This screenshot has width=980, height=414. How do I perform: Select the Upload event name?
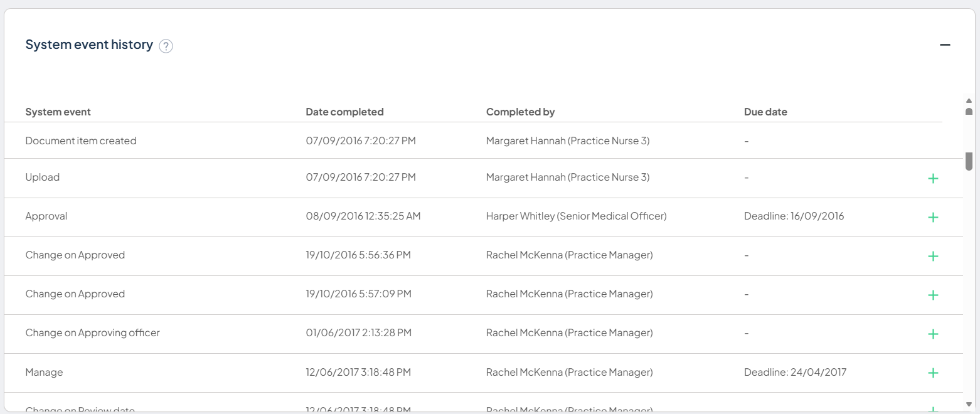pos(43,178)
